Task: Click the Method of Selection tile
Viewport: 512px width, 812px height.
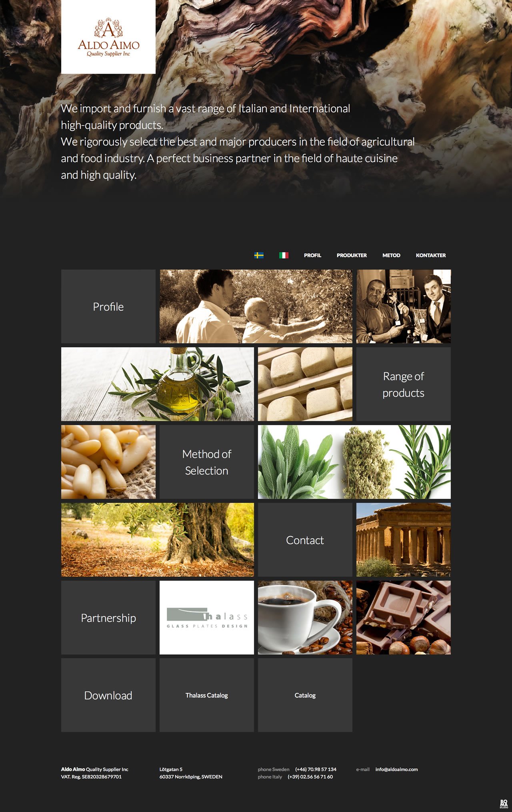Action: click(207, 462)
